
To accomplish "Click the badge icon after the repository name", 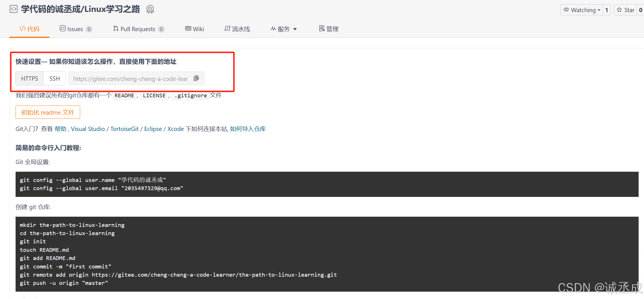I will click(150, 9).
